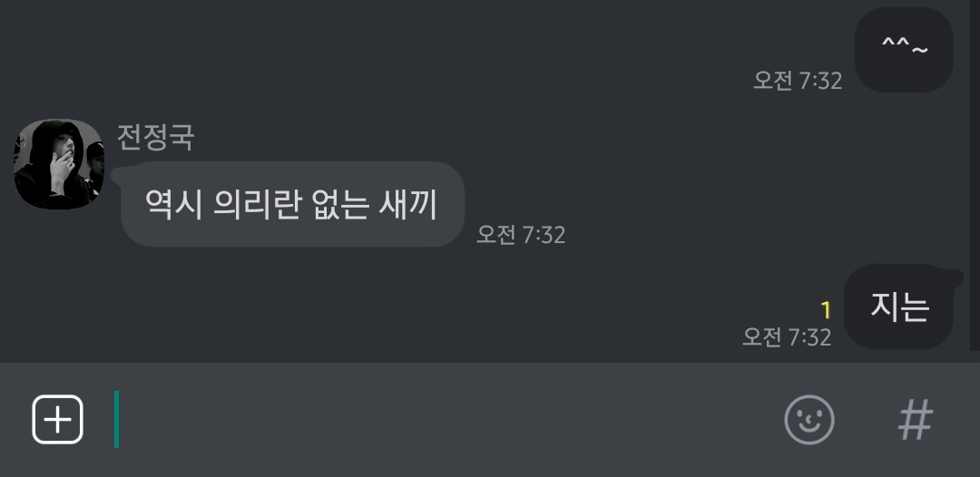Screen dimensions: 980x477
Task: Select the sender name 전정국
Action: click(x=156, y=137)
